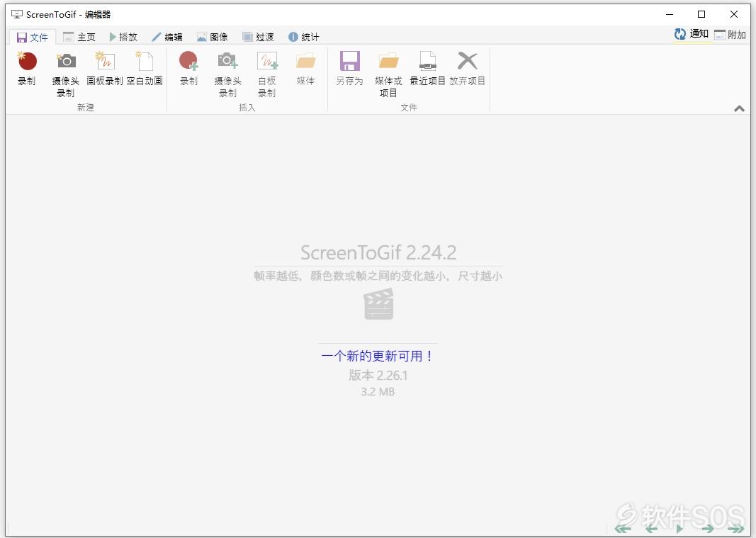Open the 编辑 edit tab

[x=167, y=37]
